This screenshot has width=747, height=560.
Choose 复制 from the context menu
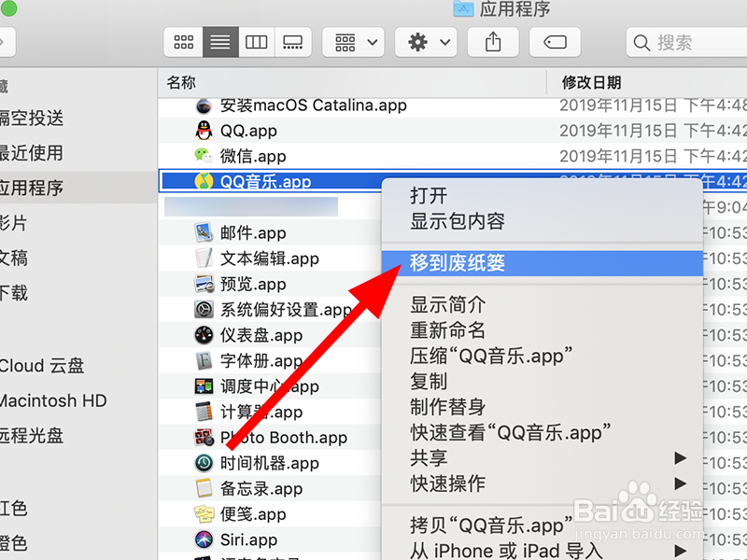point(543,382)
